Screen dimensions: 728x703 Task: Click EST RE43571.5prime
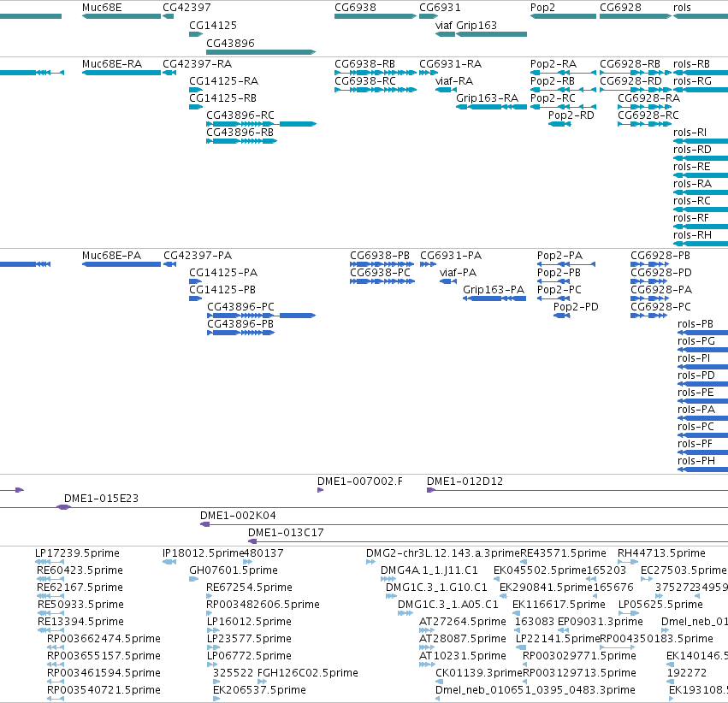coord(563,553)
